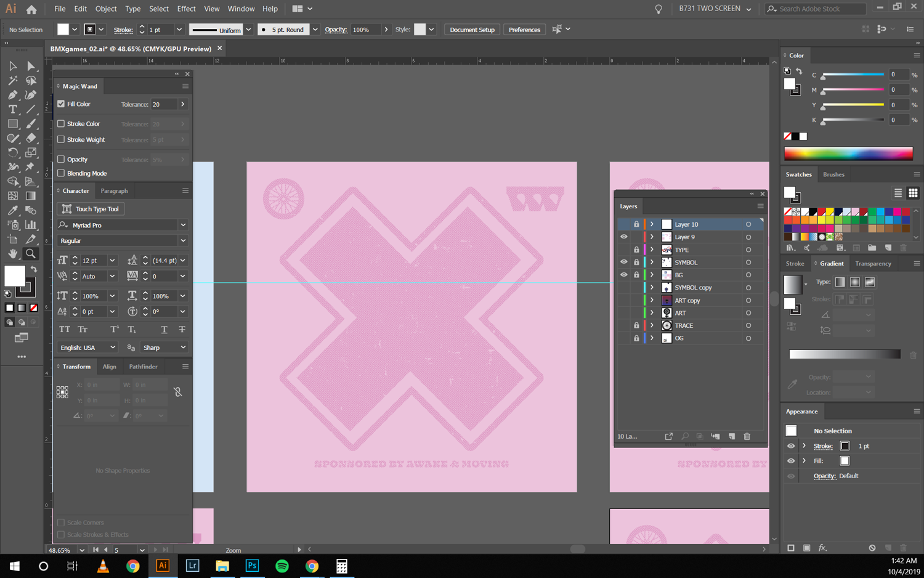Open the Sharp anti-aliasing dropdown

point(183,348)
